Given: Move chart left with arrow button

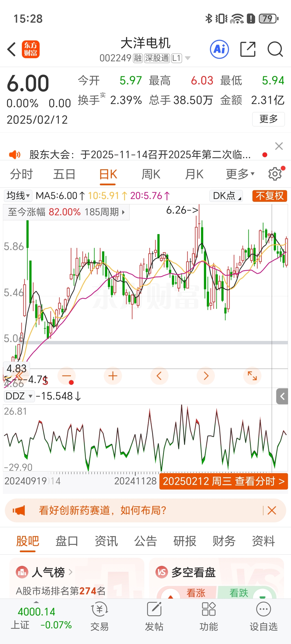Looking at the screenshot, I should point(159,376).
